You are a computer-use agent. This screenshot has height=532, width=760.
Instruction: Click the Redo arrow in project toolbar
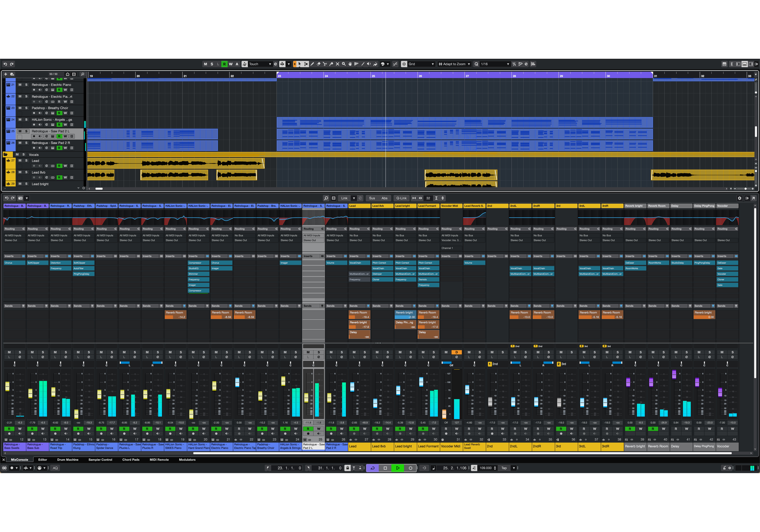point(12,64)
